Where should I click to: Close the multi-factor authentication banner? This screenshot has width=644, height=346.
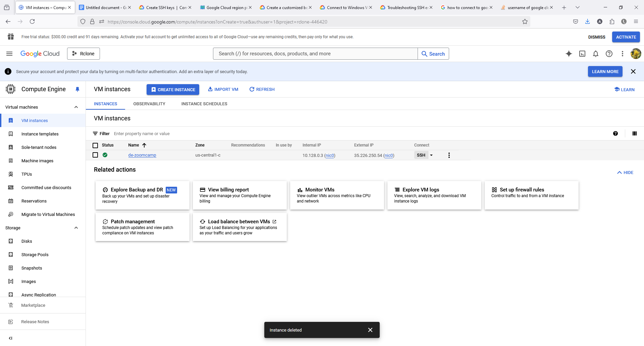633,71
